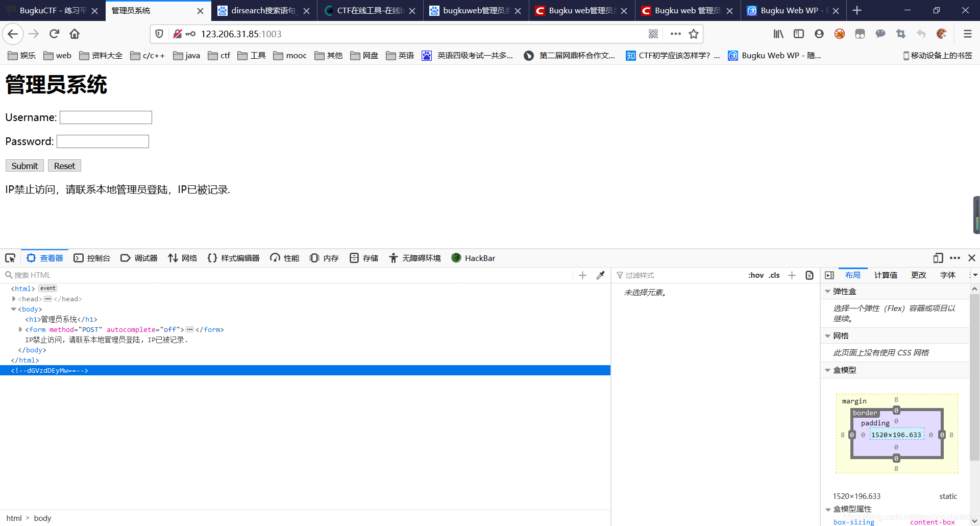Collapse the body element node

(14, 309)
